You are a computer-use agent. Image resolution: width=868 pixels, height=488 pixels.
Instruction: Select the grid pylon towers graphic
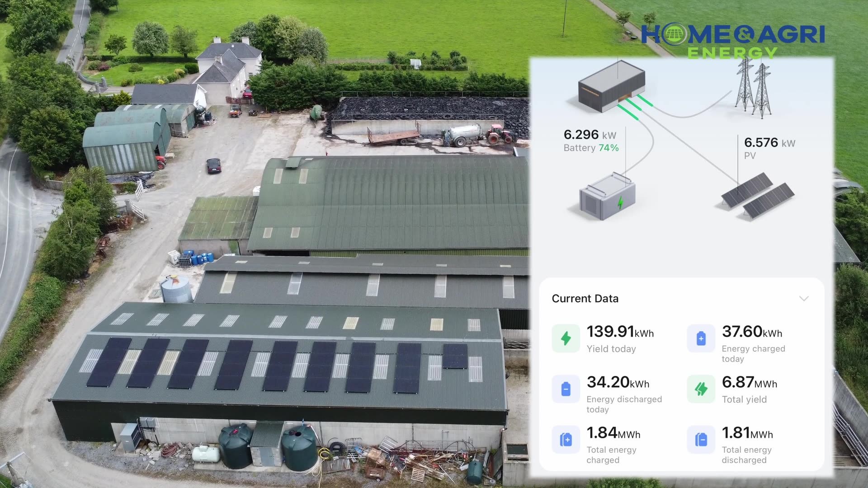[753, 89]
